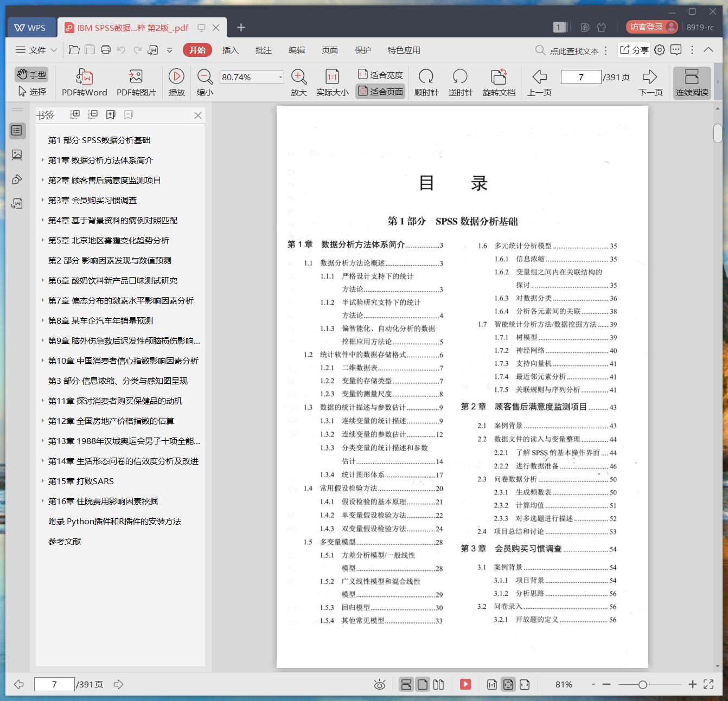Switch to 开始 ribbon tab
Image resolution: width=728 pixels, height=701 pixels.
click(197, 50)
